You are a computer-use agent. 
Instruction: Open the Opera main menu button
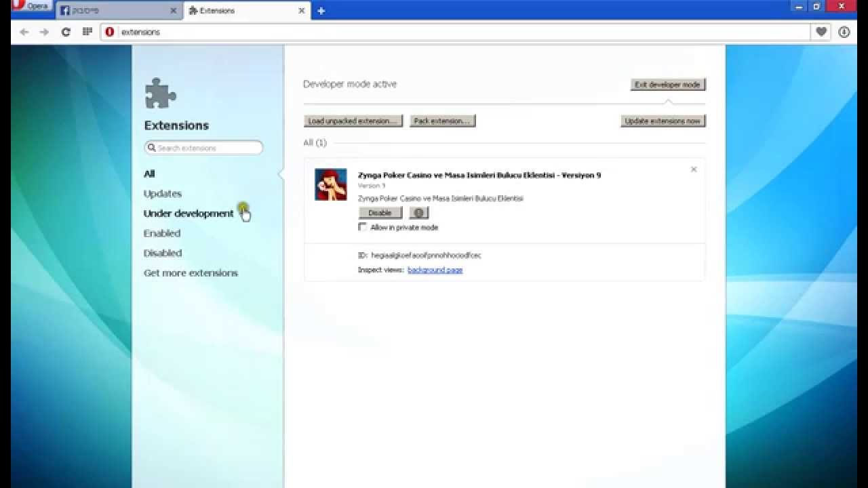[31, 5]
